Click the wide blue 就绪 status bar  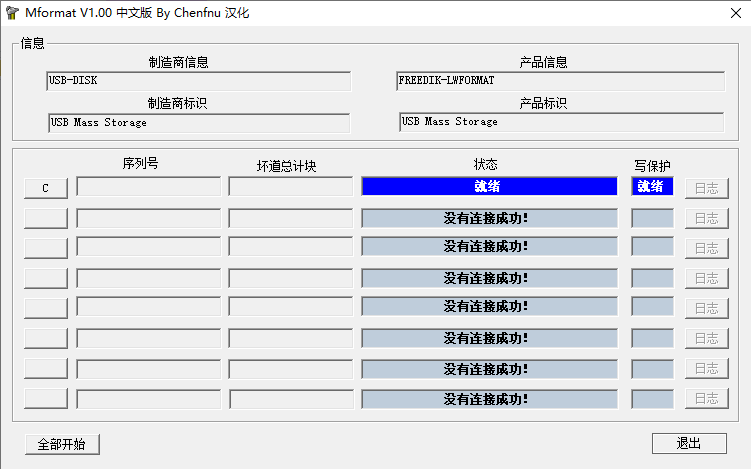tap(489, 186)
